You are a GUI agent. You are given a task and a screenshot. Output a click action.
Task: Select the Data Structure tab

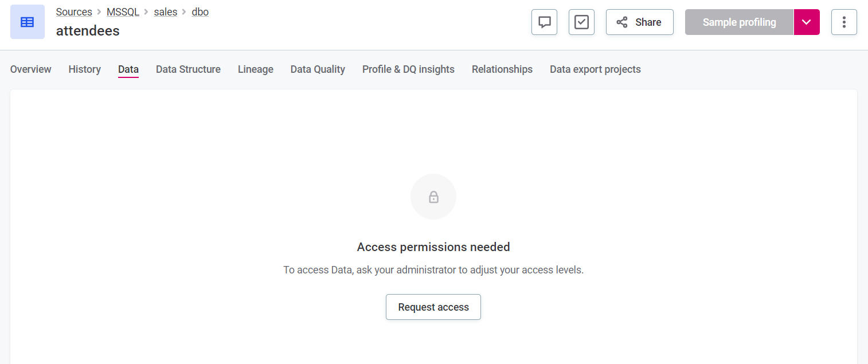coord(188,69)
